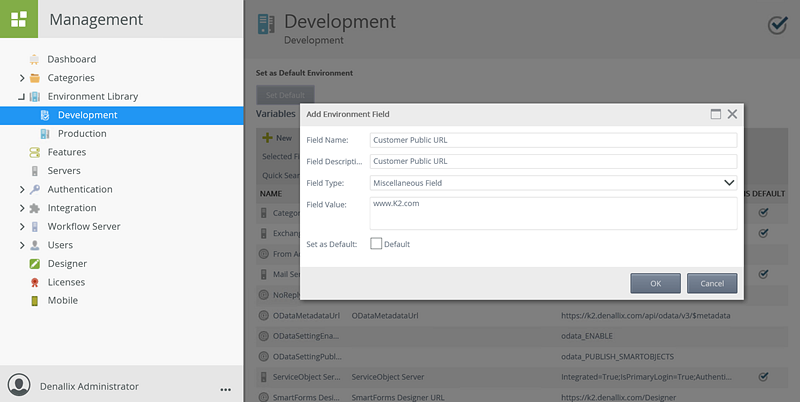Click the Field Value text area
The height and width of the screenshot is (402, 800).
click(552, 212)
